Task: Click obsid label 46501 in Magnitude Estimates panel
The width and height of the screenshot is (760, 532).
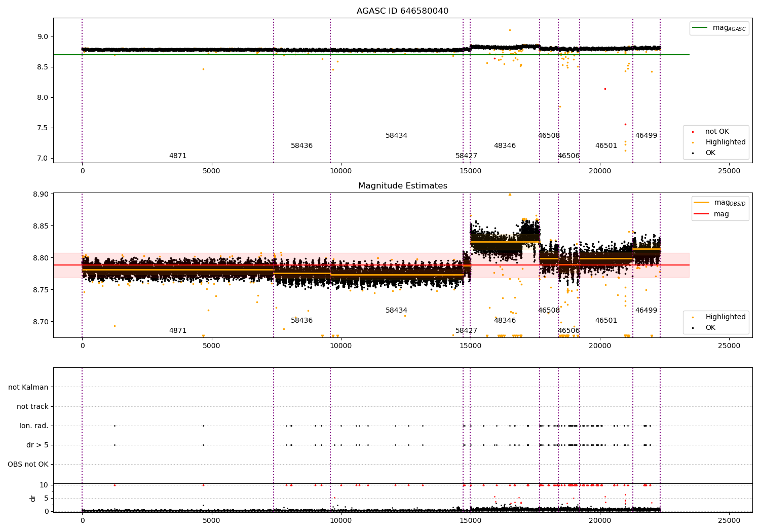Action: tap(606, 321)
